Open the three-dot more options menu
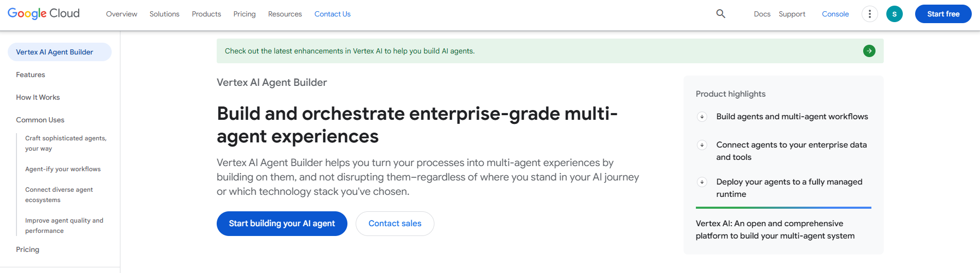 [870, 14]
